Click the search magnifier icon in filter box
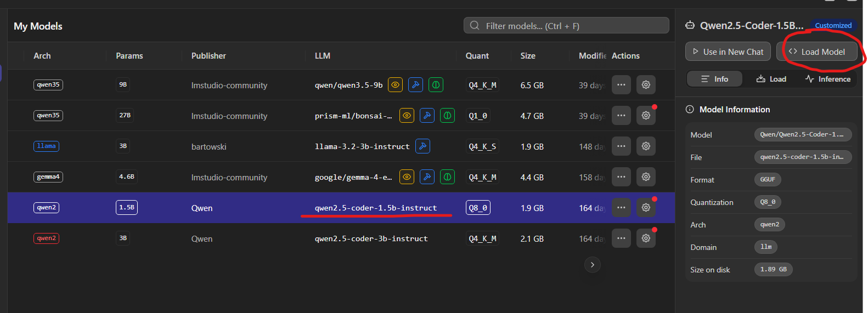This screenshot has width=868, height=313. click(475, 26)
